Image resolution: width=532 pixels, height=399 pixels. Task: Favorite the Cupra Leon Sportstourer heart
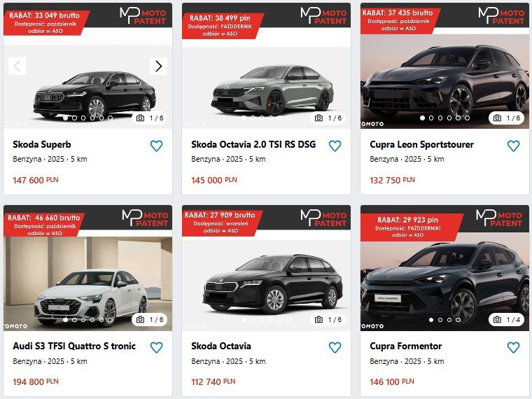point(513,146)
